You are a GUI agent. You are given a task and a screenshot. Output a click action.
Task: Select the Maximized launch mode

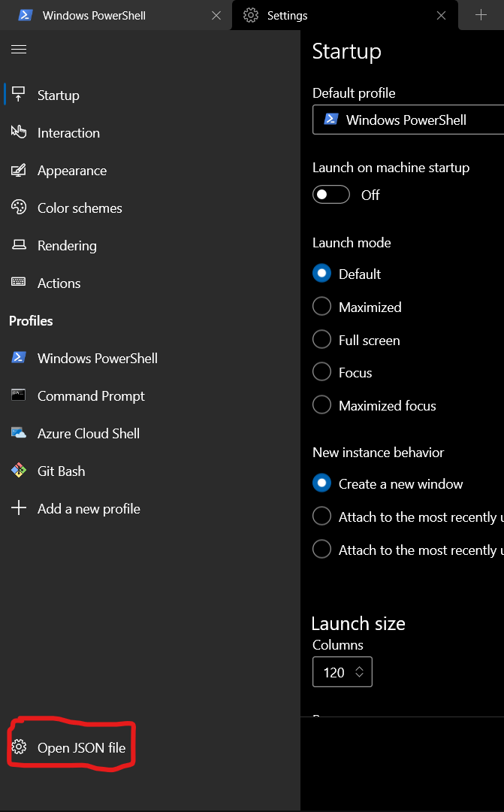coord(321,307)
